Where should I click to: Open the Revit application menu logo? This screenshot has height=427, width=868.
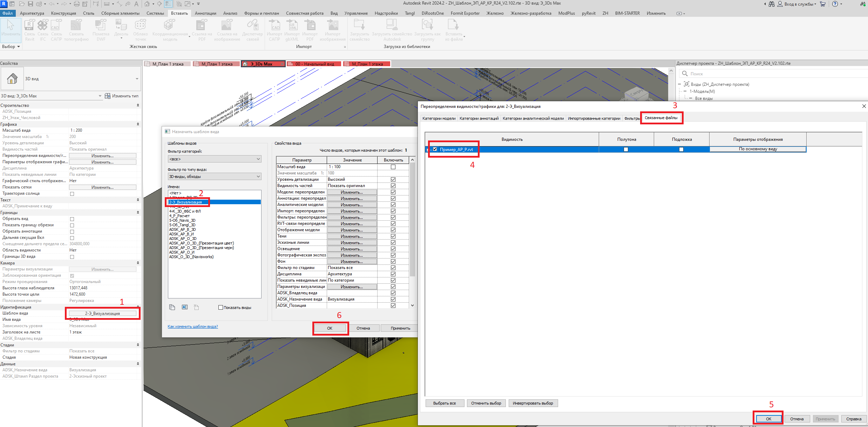pyautogui.click(x=4, y=4)
